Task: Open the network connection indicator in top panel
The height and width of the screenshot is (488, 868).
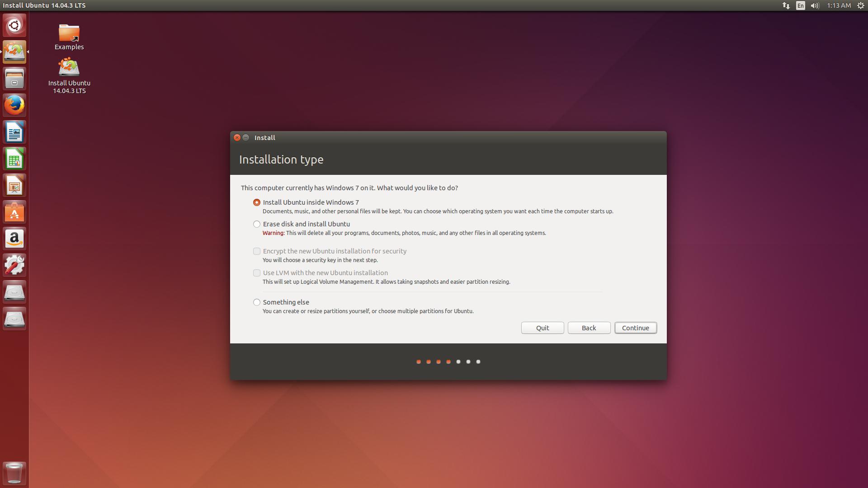Action: (786, 5)
